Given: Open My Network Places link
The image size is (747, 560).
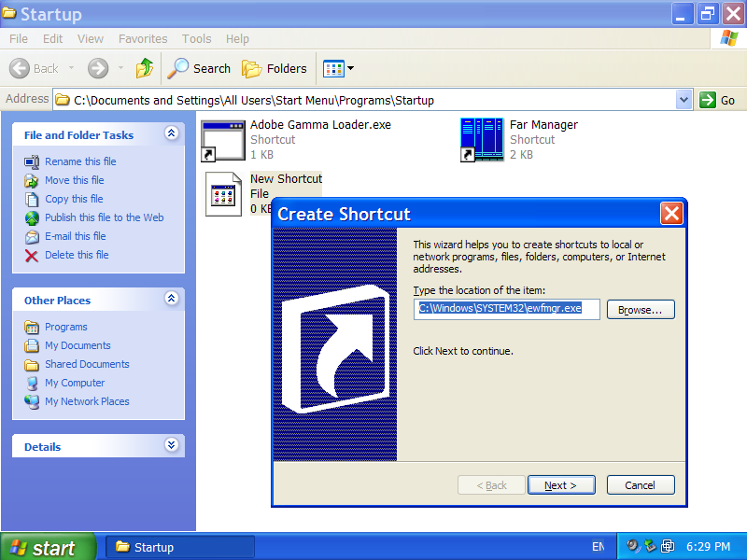Looking at the screenshot, I should coord(87,401).
